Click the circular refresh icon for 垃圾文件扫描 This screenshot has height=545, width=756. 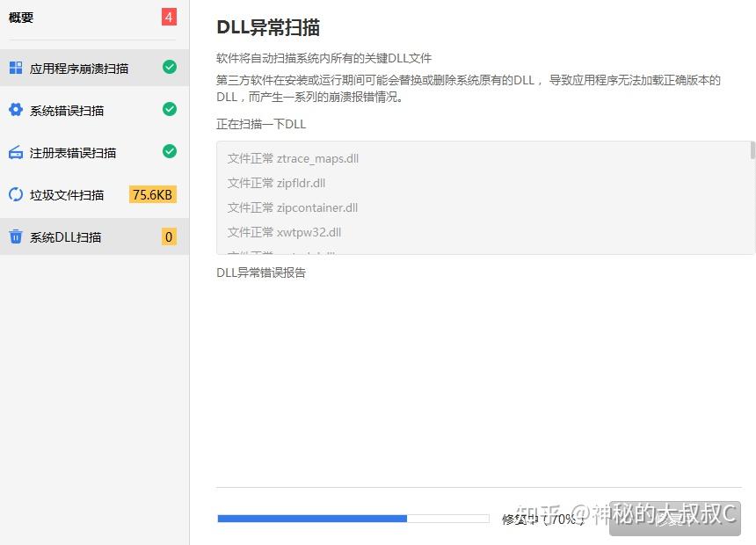point(16,194)
